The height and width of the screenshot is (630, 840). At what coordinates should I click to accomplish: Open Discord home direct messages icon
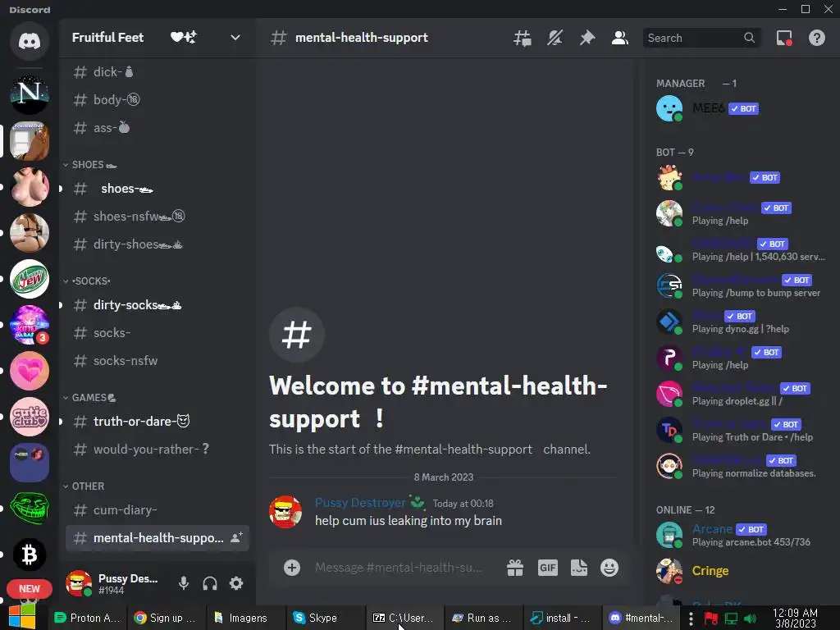point(30,41)
